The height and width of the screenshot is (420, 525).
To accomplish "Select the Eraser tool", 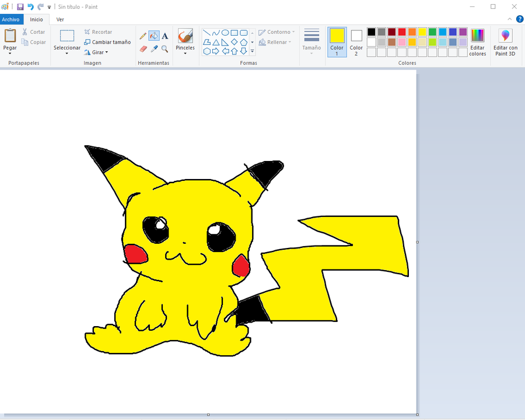I will click(x=143, y=49).
